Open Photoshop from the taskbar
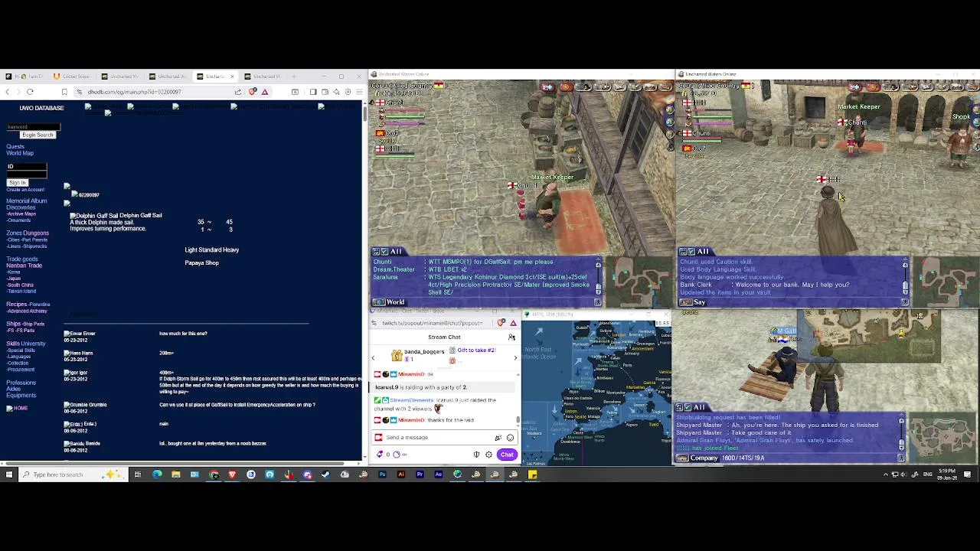The image size is (980, 551). tap(382, 474)
